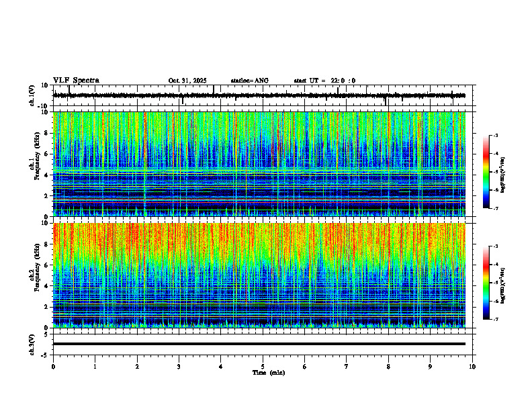Click time-axis tick label '0'
The width and height of the screenshot is (532, 411).
pyautogui.click(x=53, y=367)
